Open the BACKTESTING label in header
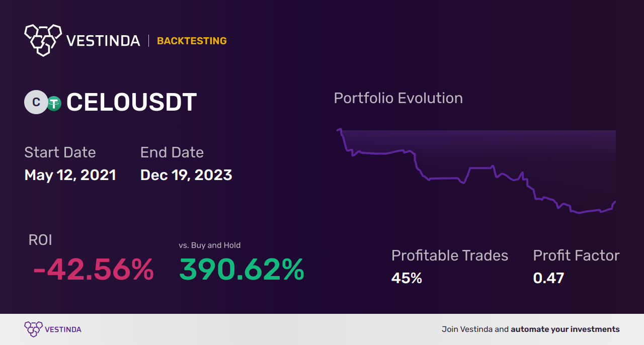Image resolution: width=644 pixels, height=345 pixels. [x=192, y=41]
